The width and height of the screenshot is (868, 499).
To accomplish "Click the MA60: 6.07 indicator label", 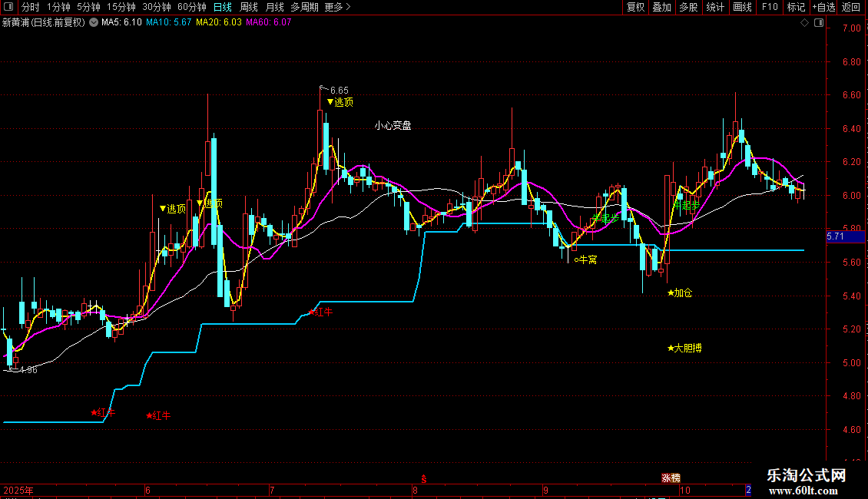I will 269,22.
